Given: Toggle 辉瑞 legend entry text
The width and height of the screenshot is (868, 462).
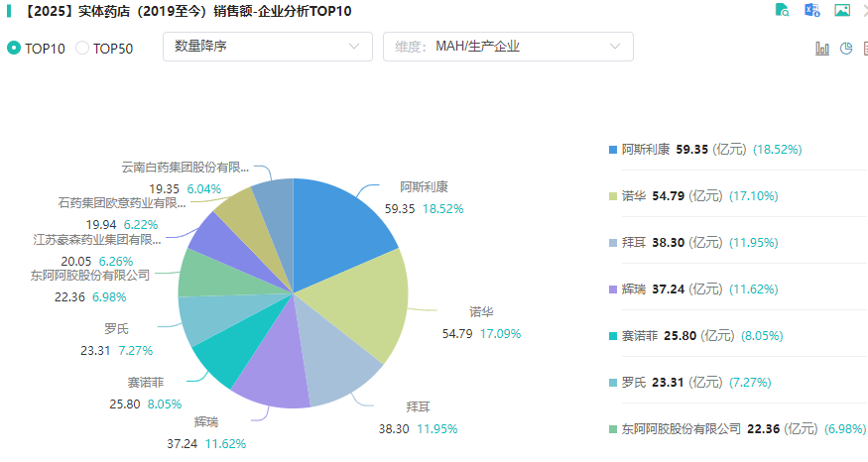Looking at the screenshot, I should pyautogui.click(x=634, y=289).
